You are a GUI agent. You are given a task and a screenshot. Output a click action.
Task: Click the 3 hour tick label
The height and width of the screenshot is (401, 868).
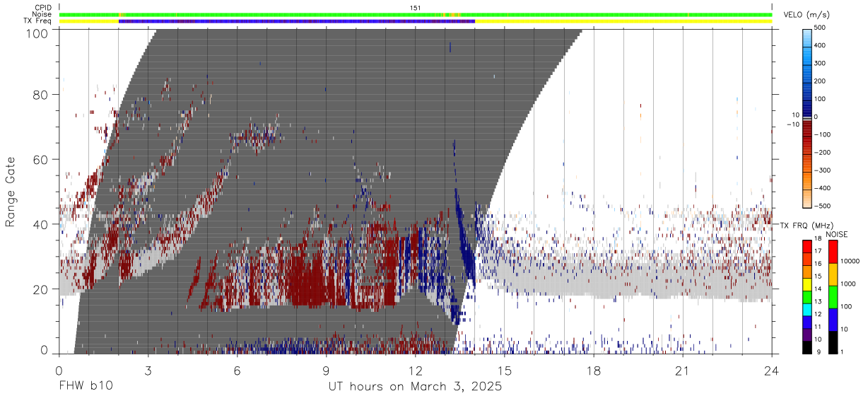pos(148,370)
